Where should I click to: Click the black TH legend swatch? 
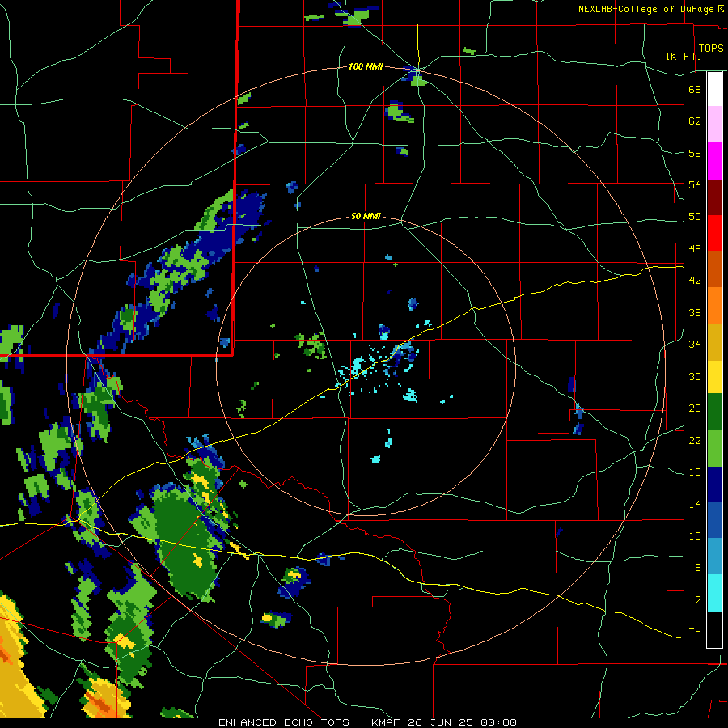(714, 629)
